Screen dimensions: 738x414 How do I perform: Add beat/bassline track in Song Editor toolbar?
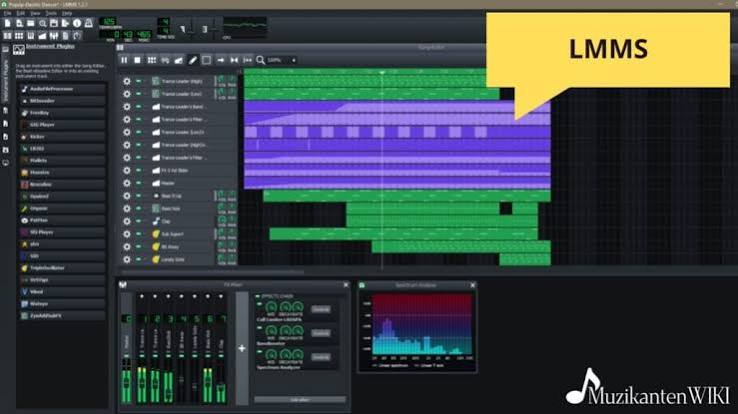152,60
